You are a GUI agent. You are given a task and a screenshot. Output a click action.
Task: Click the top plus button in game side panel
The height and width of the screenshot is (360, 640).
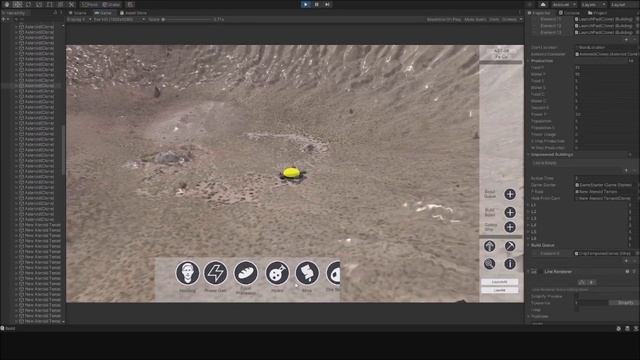tap(510, 194)
